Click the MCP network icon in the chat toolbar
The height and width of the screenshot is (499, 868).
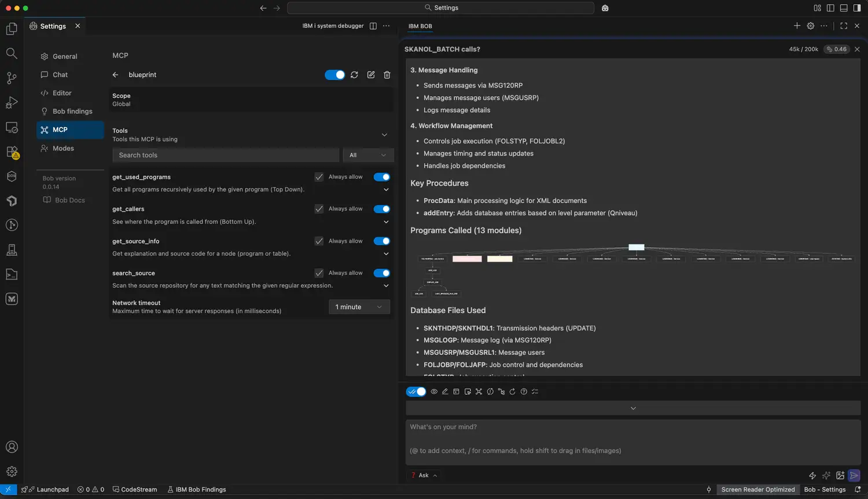479,391
